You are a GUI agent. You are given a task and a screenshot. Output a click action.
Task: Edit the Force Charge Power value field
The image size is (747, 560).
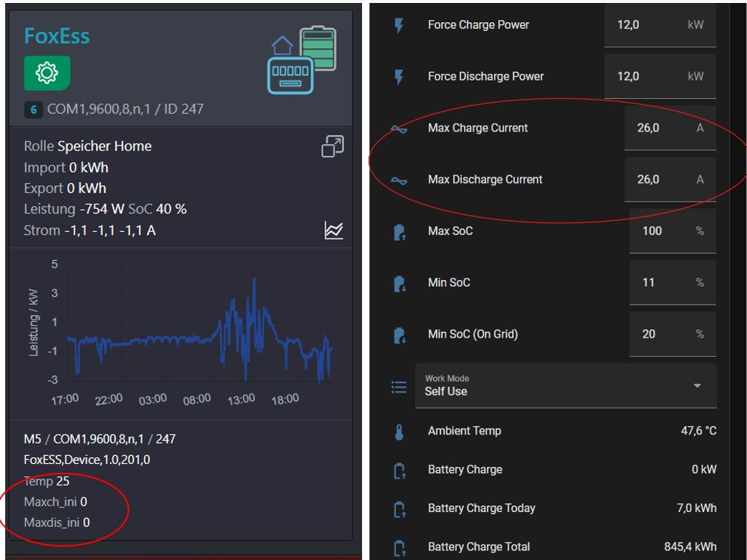(661, 25)
